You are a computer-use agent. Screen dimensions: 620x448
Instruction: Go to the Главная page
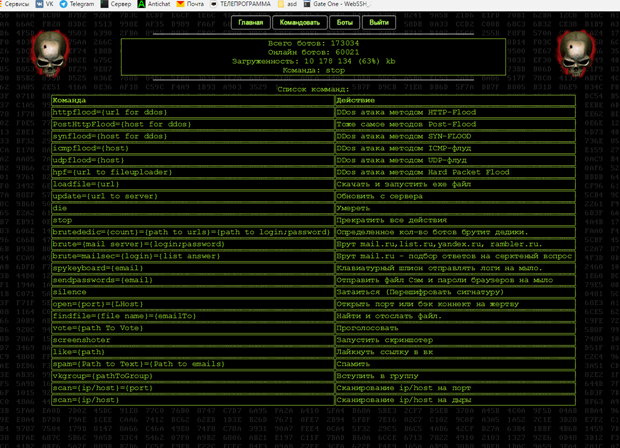click(250, 23)
